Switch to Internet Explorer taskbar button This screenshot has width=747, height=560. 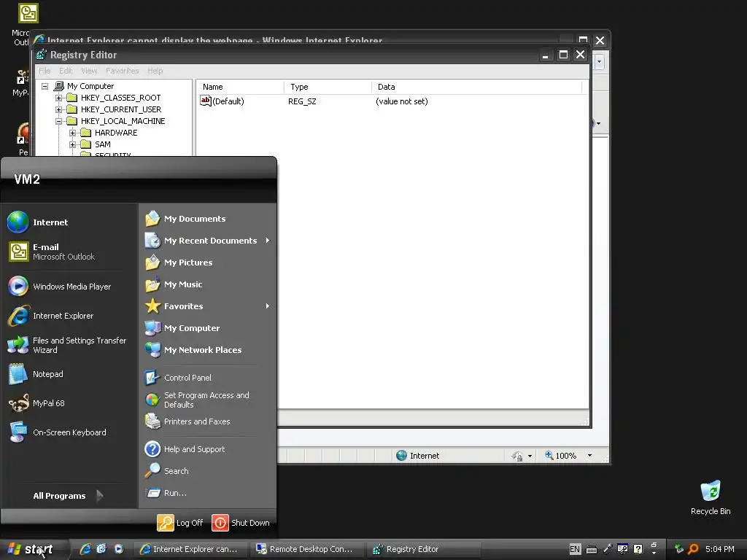click(x=190, y=549)
